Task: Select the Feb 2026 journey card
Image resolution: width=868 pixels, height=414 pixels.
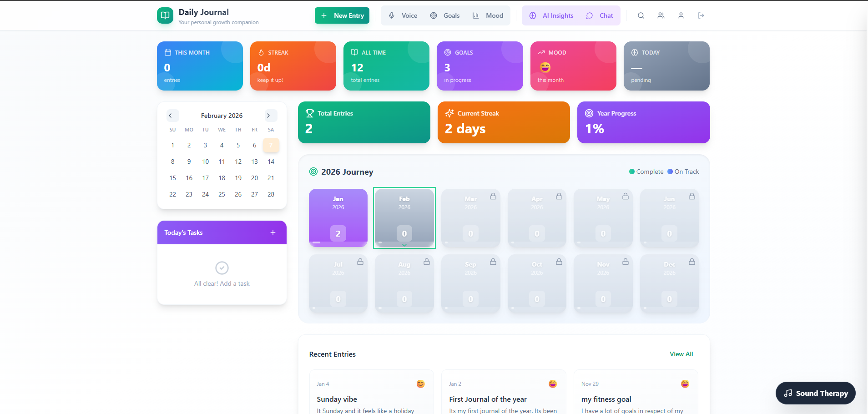Action: pyautogui.click(x=404, y=218)
